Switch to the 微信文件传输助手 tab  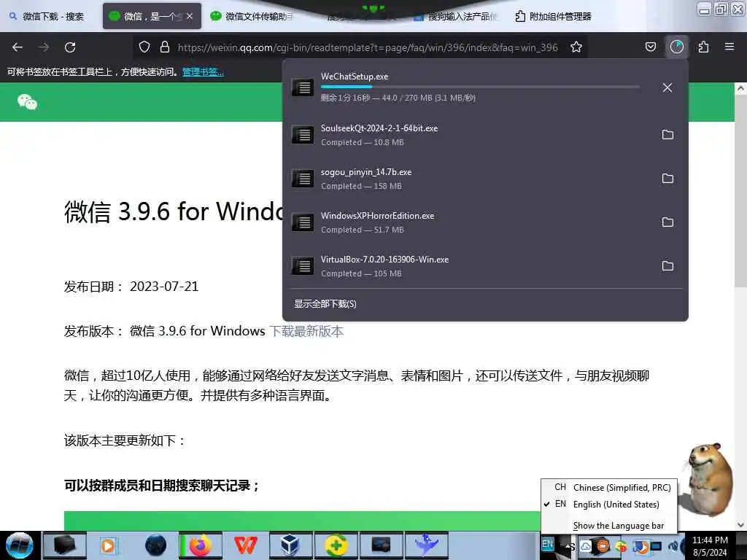coord(252,16)
